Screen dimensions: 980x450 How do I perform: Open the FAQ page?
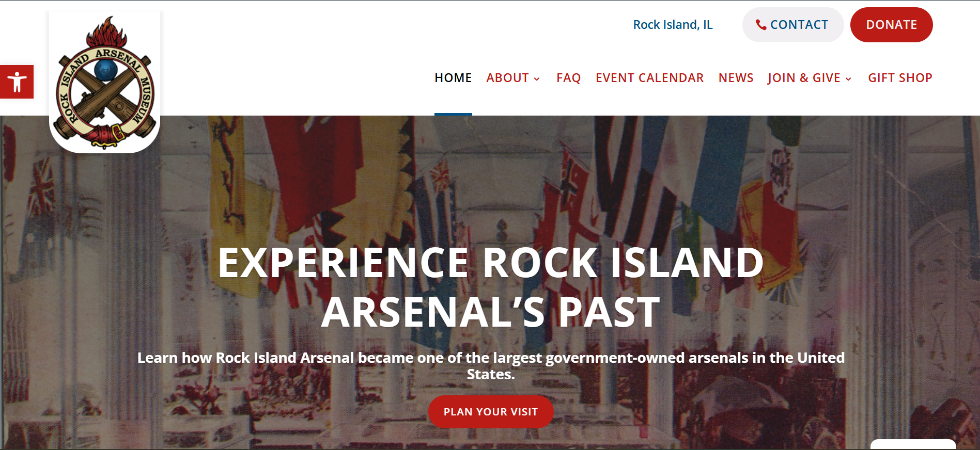pos(568,78)
